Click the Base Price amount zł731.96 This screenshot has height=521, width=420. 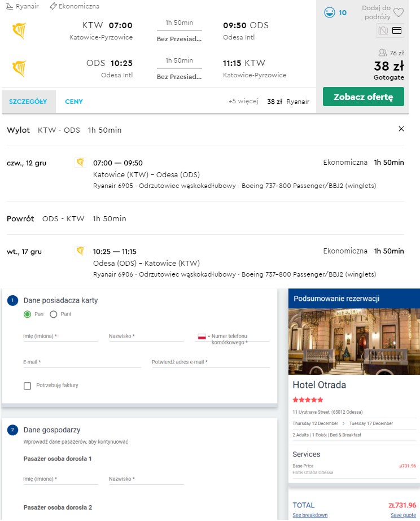pos(408,466)
